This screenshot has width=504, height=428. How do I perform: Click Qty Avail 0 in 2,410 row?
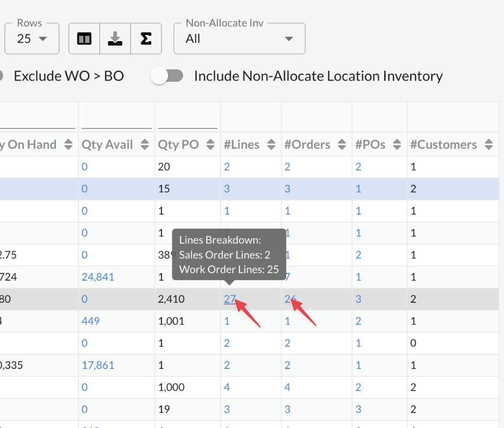coord(85,299)
